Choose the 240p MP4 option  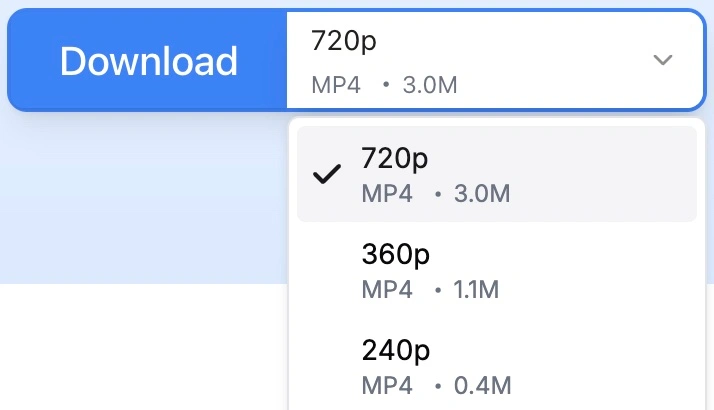(497, 366)
